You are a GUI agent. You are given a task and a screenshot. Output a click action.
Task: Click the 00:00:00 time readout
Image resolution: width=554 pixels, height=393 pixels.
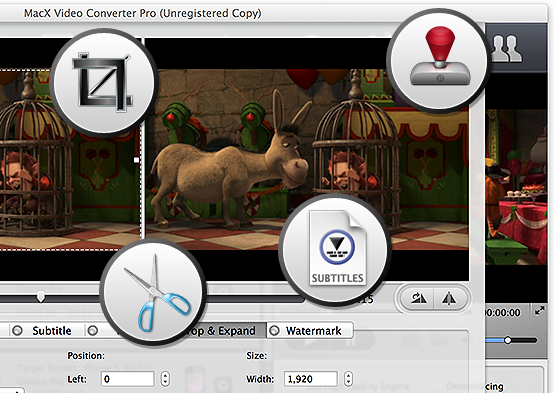tap(503, 312)
